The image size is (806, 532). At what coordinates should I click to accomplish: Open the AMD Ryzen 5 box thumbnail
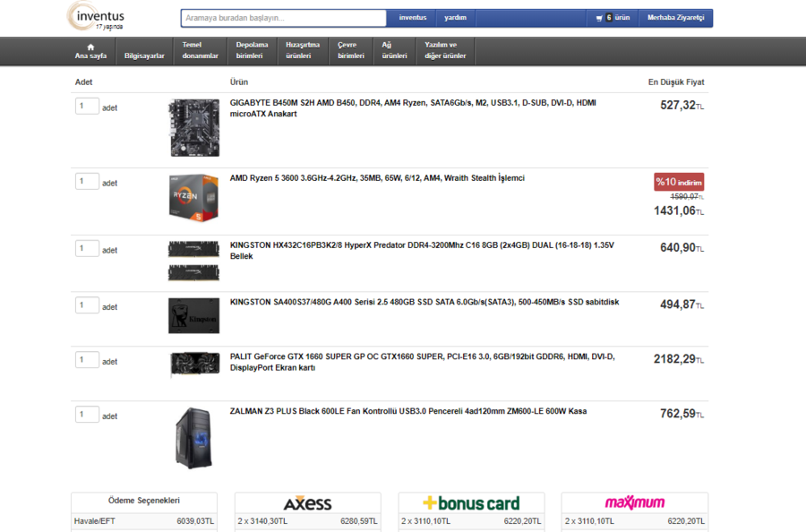194,198
